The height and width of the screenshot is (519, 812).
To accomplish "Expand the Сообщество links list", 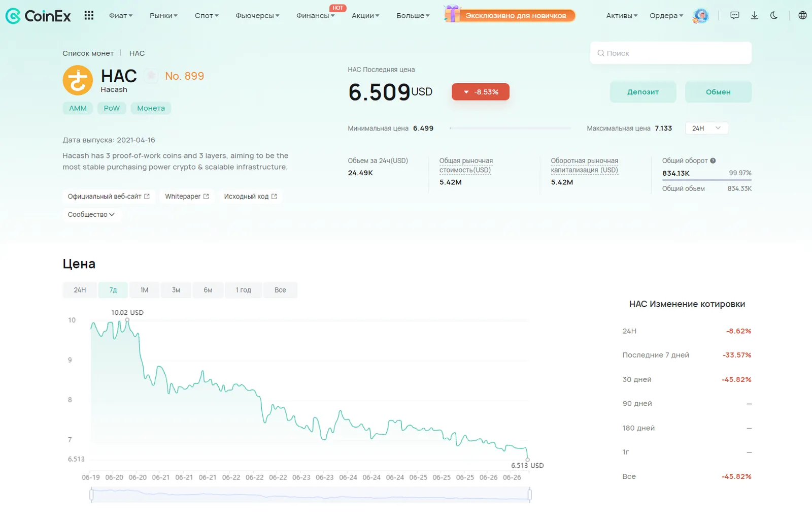I will point(91,215).
